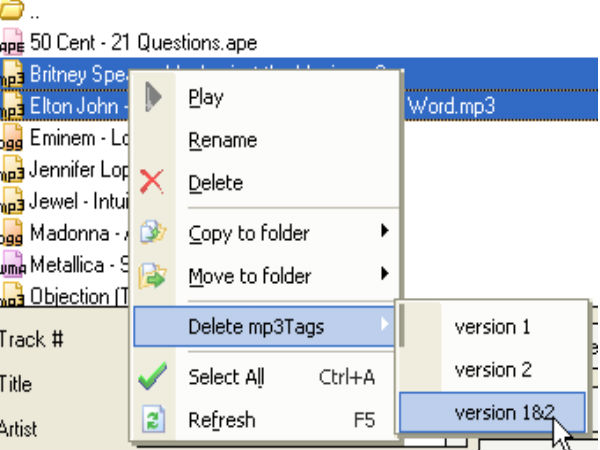
Task: Choose Rename from the context menu
Action: 222,141
